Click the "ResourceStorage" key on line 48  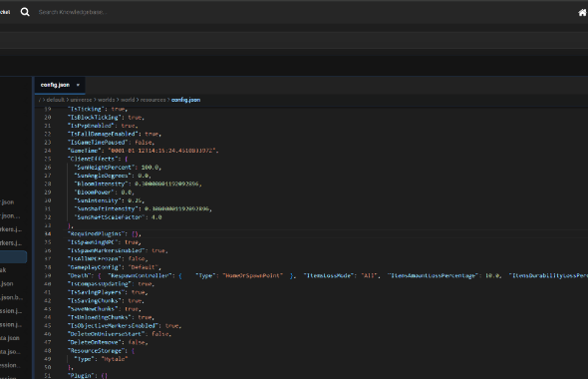click(x=96, y=350)
